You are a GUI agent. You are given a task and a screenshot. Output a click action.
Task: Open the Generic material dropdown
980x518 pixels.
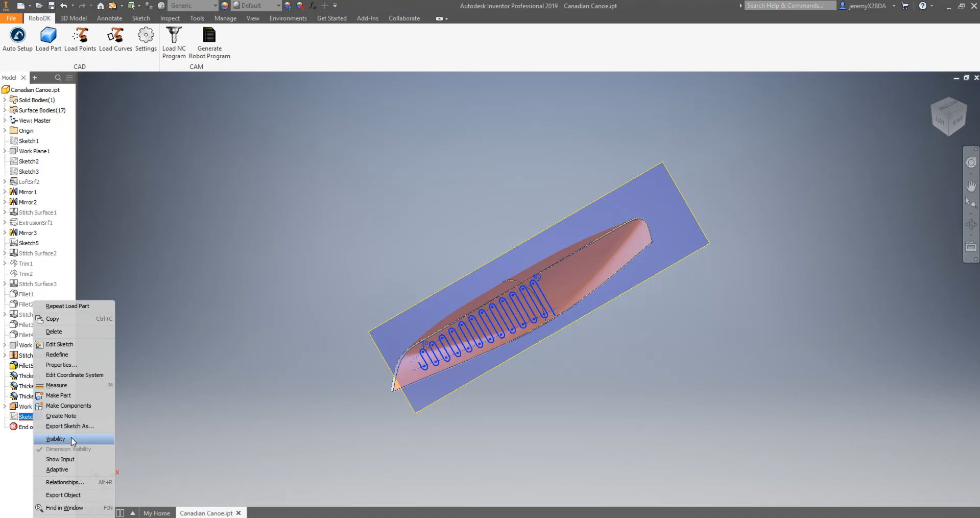(x=215, y=6)
